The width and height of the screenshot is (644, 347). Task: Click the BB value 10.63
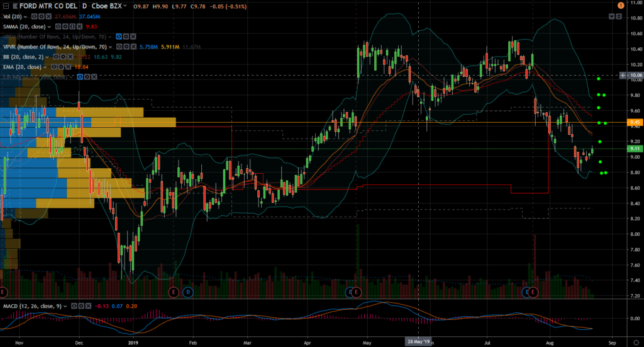click(x=101, y=57)
